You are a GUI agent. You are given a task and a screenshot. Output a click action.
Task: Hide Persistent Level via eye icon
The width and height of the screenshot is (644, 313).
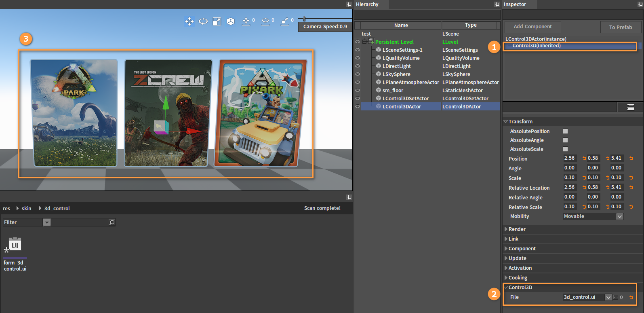pyautogui.click(x=358, y=42)
